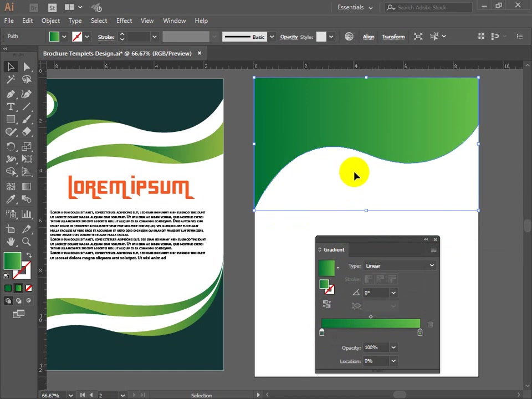Pick the Type tool

pos(11,106)
